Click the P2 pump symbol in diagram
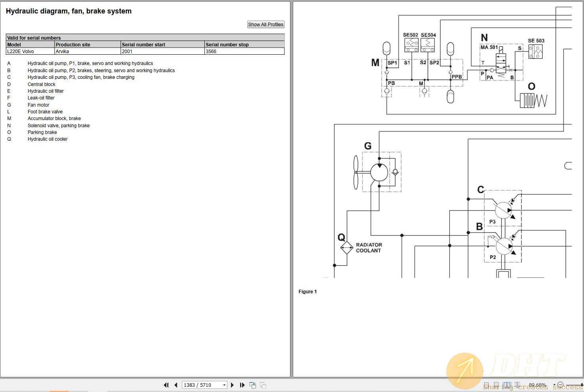Viewport: 584px width, 392px height. pos(504,246)
